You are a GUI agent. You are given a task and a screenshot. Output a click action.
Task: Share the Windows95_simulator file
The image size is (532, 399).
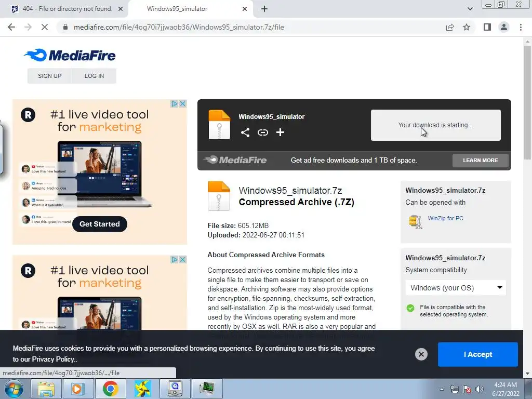[245, 132]
